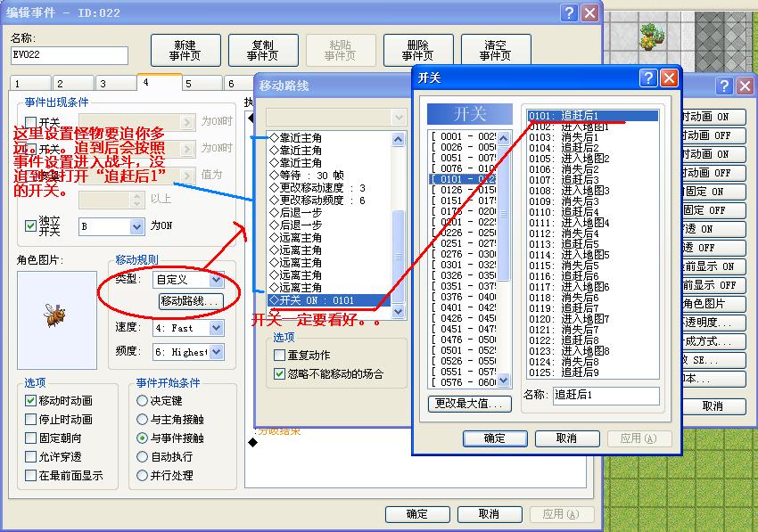The width and height of the screenshot is (758, 532).
Task: Expand the frequency dropdown showing 6: Highest
Action: click(x=216, y=352)
